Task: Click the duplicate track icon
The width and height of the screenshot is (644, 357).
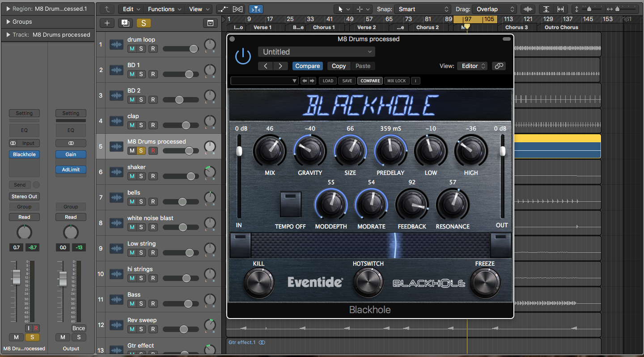Action: (125, 23)
